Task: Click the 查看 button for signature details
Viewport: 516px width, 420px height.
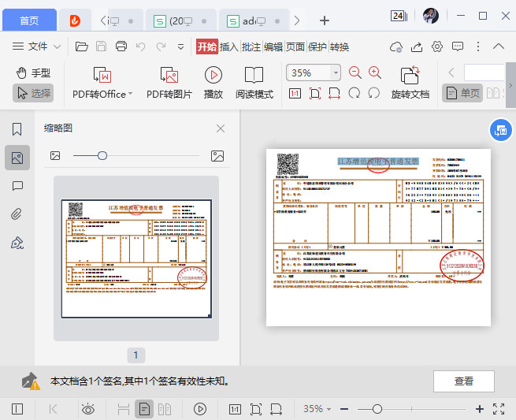Action: point(463,381)
